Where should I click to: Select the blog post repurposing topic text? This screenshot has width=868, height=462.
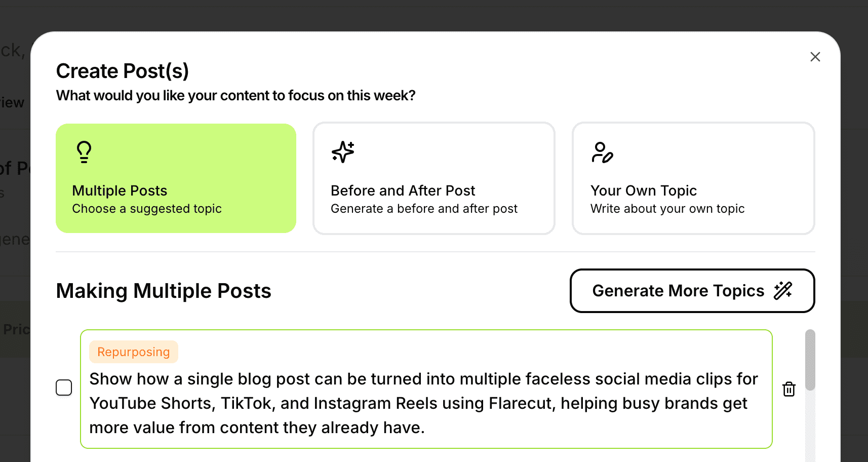(423, 403)
